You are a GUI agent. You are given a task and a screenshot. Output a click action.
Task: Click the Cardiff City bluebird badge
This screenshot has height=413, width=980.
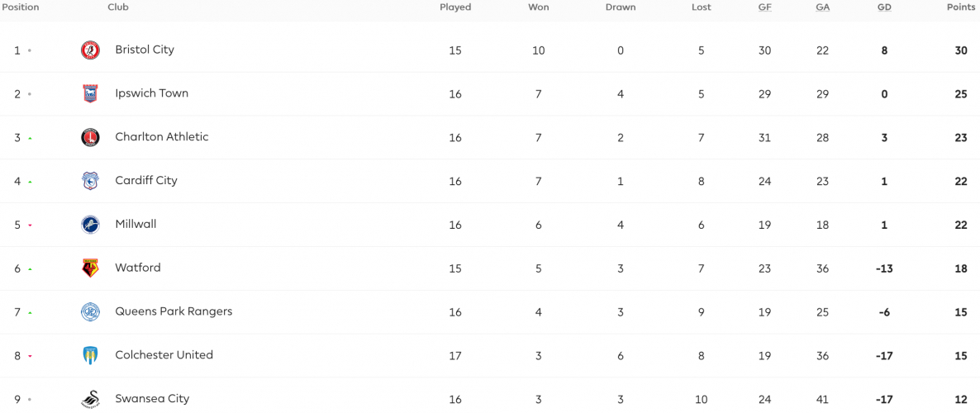(x=90, y=181)
